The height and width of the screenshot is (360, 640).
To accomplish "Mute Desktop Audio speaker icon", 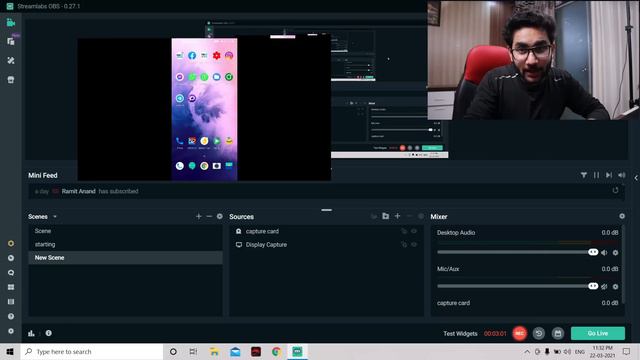I will [604, 253].
